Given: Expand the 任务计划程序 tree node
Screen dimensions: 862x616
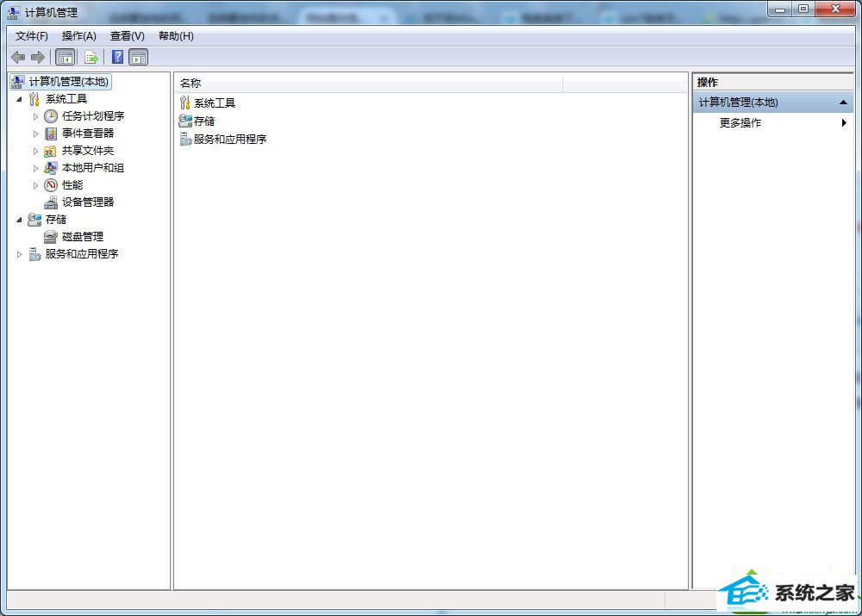Looking at the screenshot, I should pyautogui.click(x=35, y=116).
